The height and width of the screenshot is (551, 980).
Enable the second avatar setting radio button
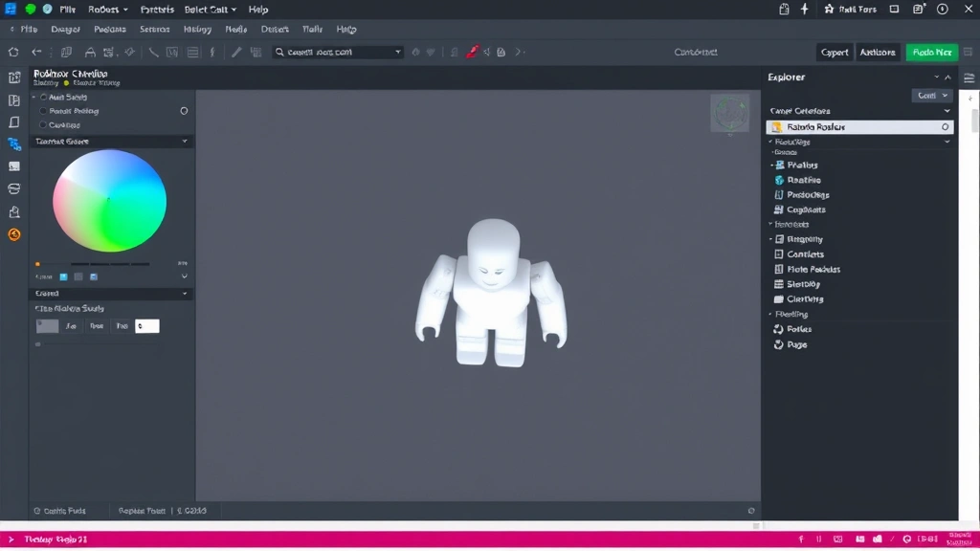[42, 111]
